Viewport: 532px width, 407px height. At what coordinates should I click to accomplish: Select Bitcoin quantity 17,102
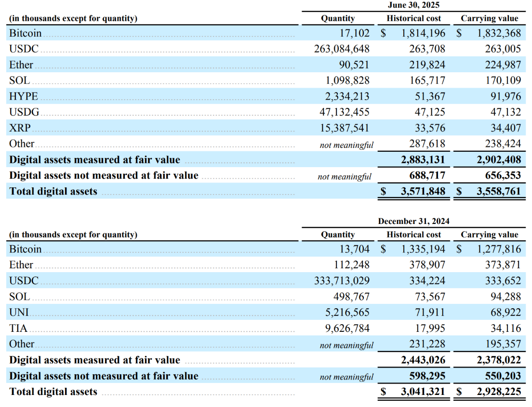click(354, 33)
